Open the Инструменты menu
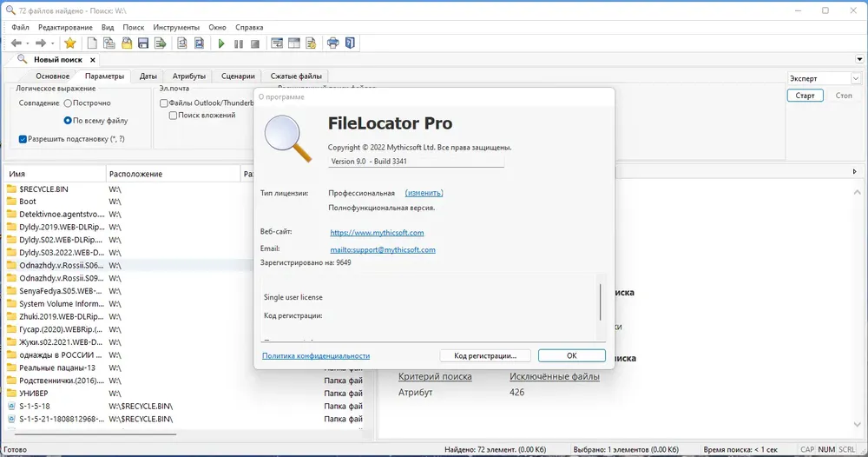The width and height of the screenshot is (868, 457). (x=176, y=27)
